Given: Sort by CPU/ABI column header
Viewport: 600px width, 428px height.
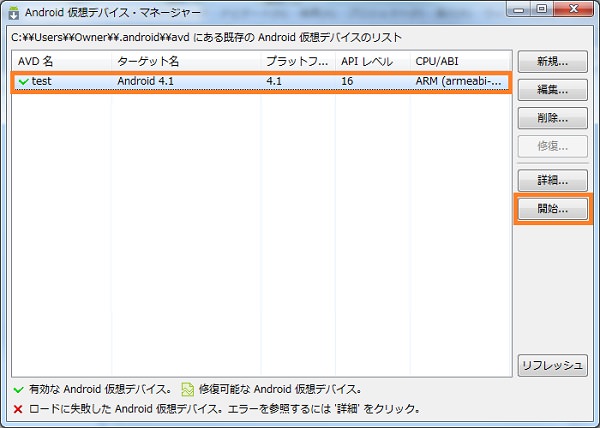Looking at the screenshot, I should tap(461, 61).
